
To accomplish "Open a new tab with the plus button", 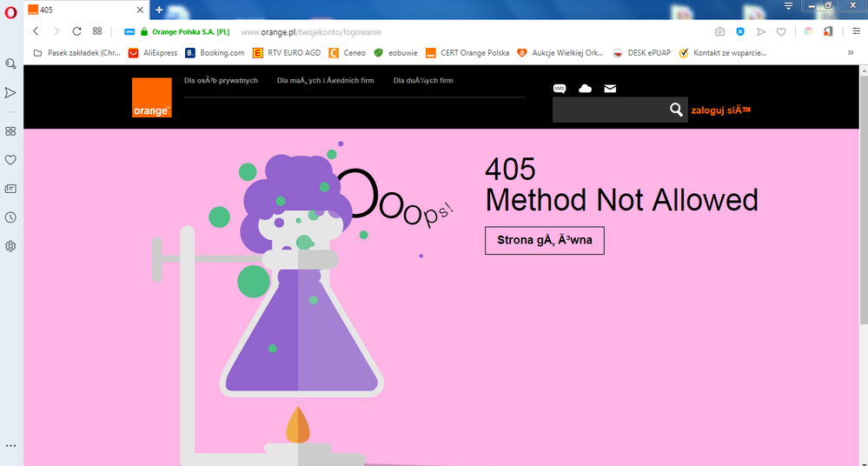I will coord(159,10).
